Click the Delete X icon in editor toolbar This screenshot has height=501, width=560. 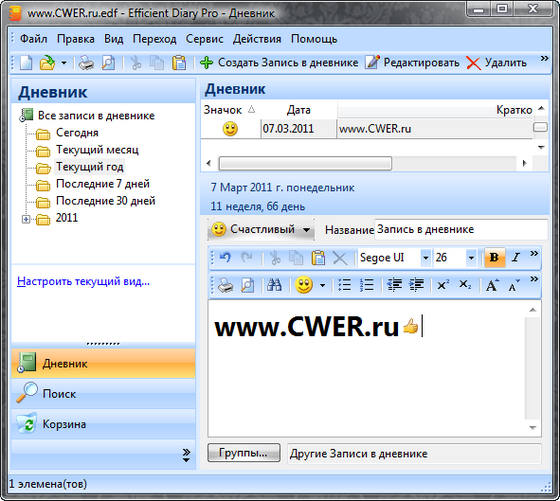click(340, 258)
